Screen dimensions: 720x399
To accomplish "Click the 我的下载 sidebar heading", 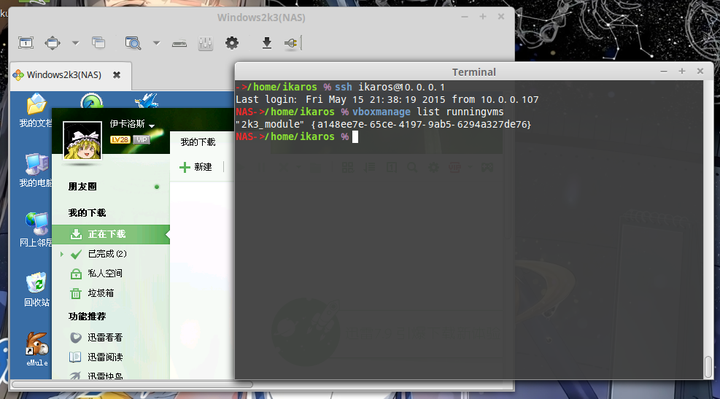I will [87, 213].
